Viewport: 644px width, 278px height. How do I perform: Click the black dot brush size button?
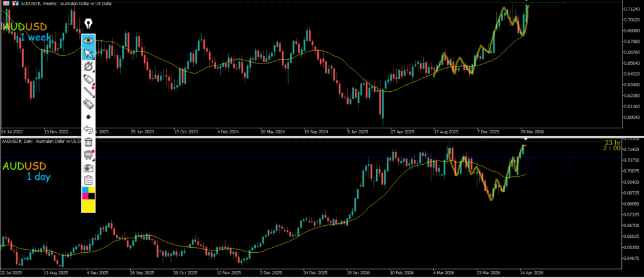pyautogui.click(x=89, y=117)
